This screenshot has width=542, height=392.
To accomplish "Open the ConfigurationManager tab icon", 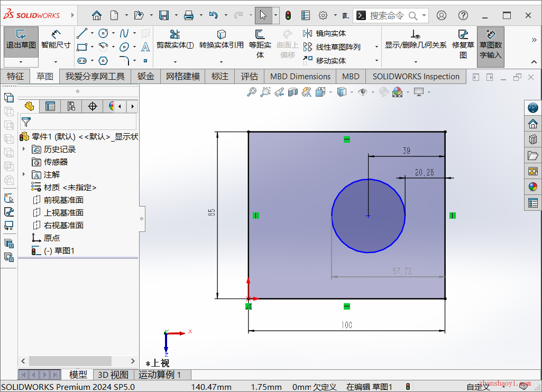I will pos(71,106).
